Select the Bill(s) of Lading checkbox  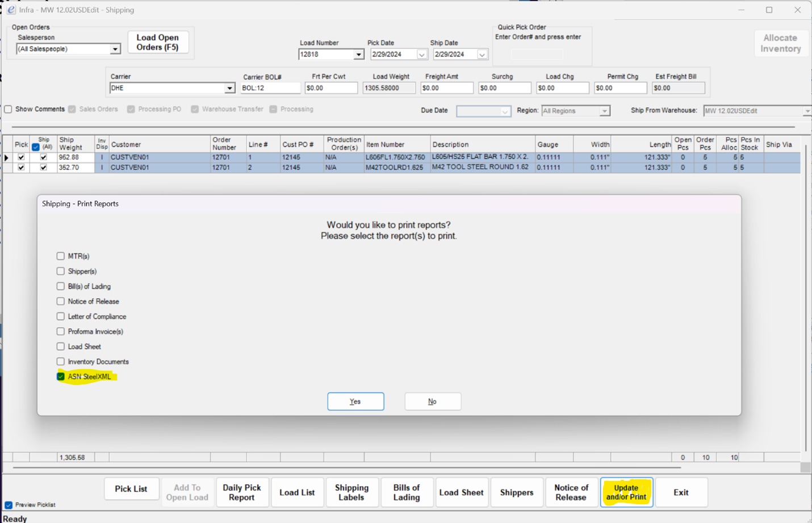[60, 286]
